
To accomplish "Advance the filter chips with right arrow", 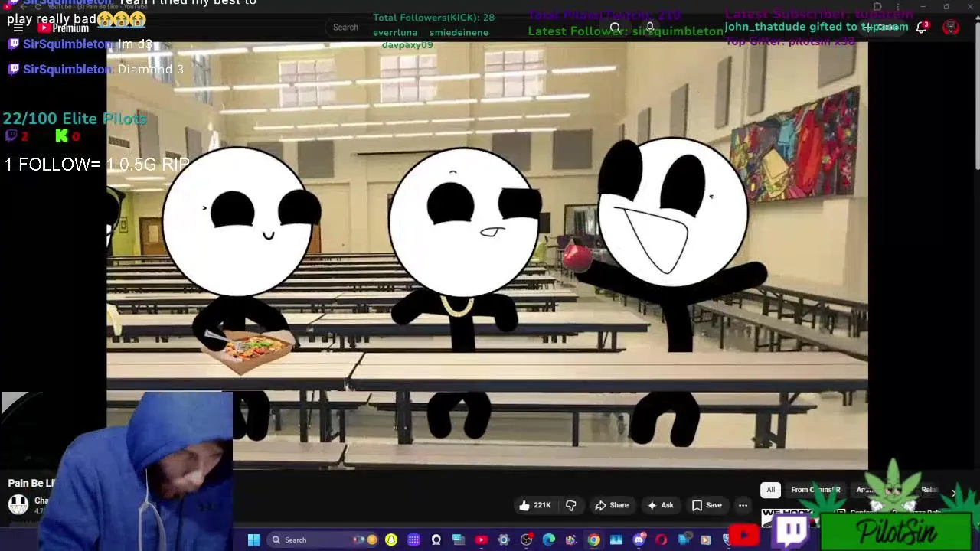I will click(954, 493).
